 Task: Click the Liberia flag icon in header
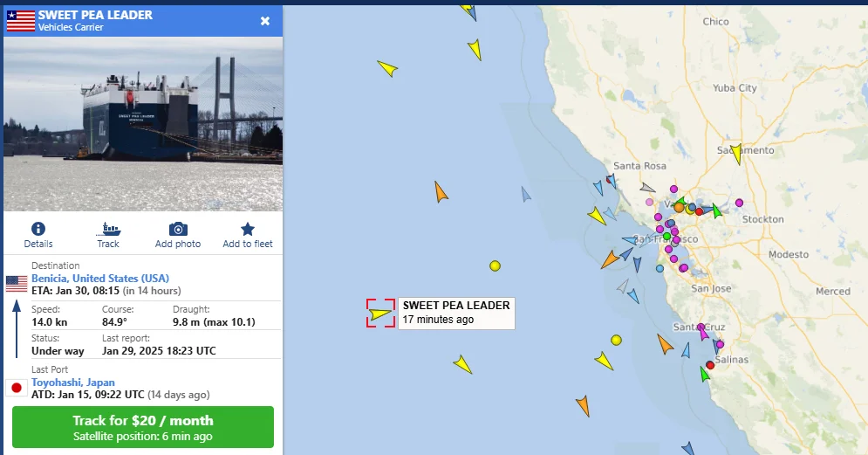point(20,21)
